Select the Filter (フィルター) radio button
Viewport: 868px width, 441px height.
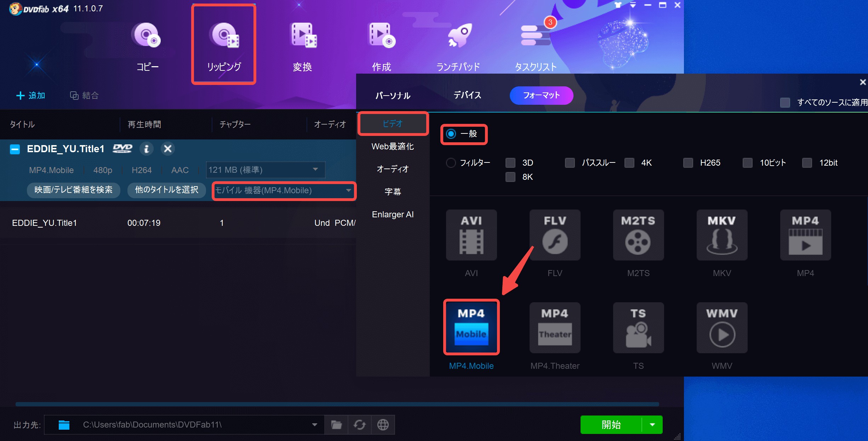pos(451,163)
